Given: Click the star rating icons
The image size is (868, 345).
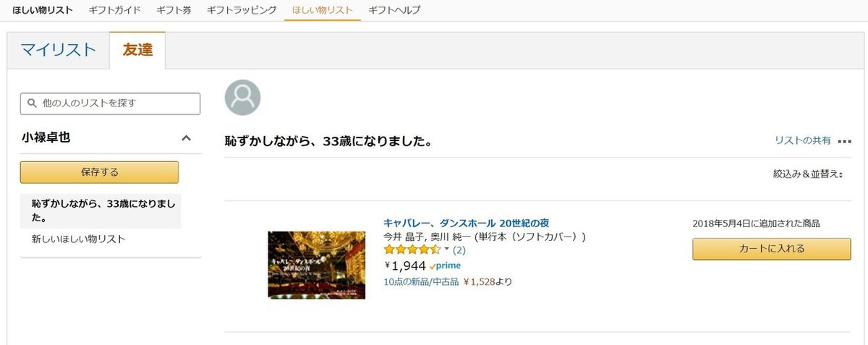Looking at the screenshot, I should (412, 250).
